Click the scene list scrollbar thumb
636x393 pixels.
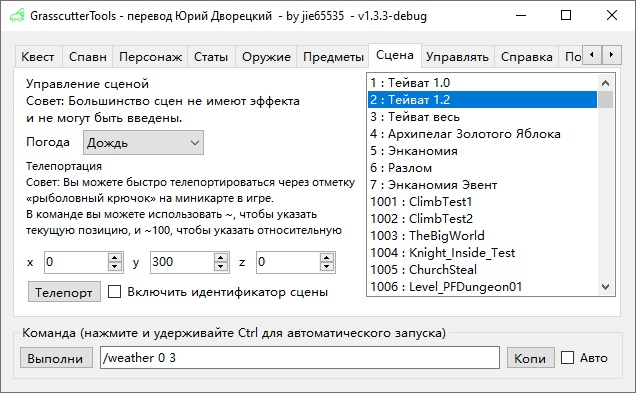605,99
